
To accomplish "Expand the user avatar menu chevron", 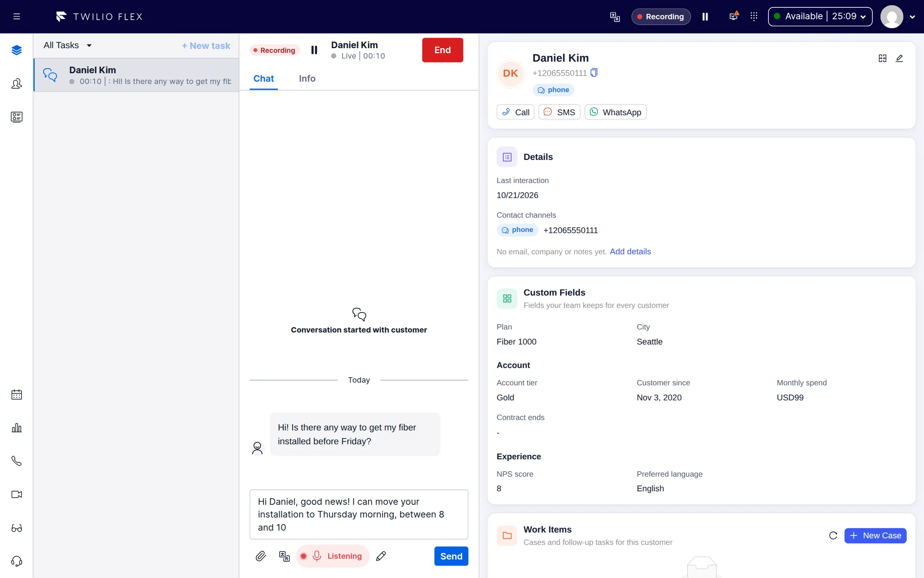I will pos(912,17).
